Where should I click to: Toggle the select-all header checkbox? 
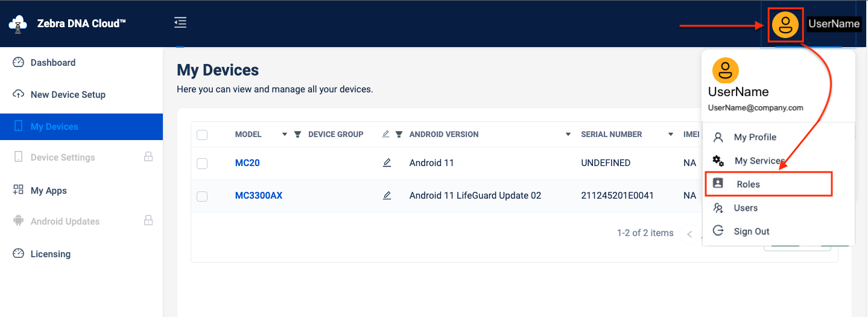click(202, 135)
